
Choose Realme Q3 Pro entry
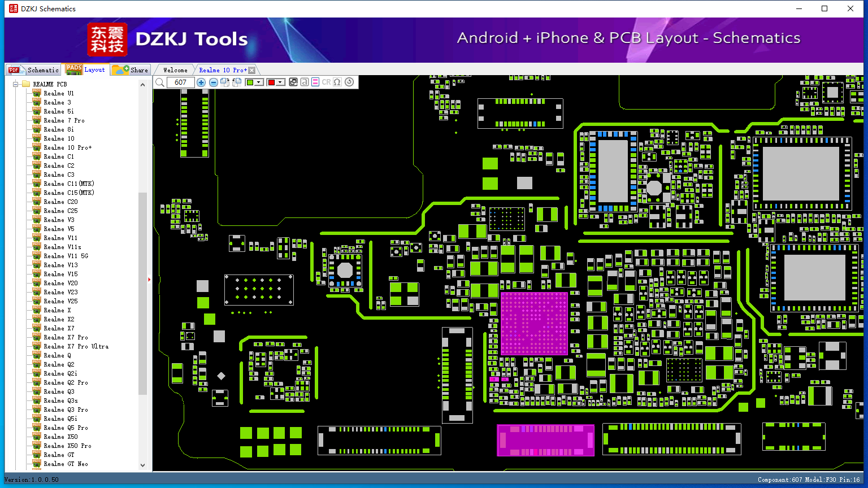click(x=66, y=409)
